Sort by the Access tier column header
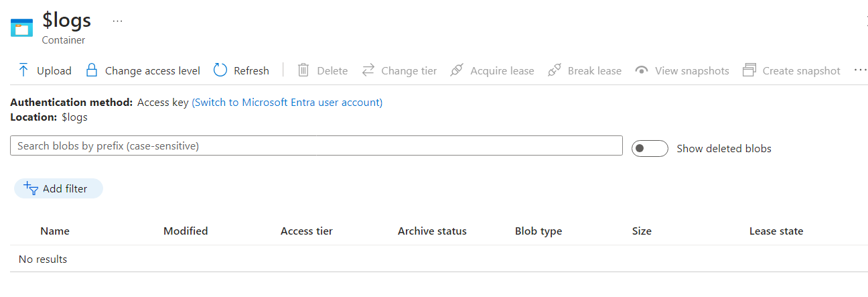The image size is (868, 297). click(307, 231)
